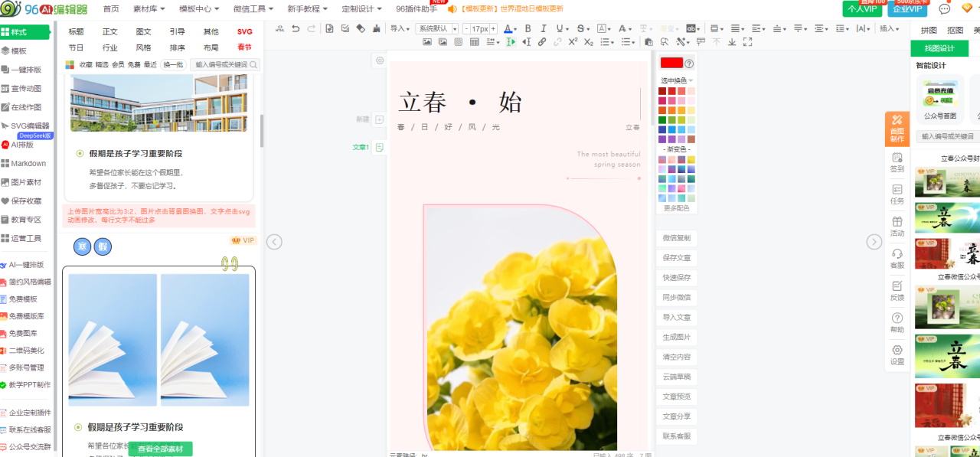This screenshot has height=457, width=980.
Task: Select the 会员 filter option
Action: [x=118, y=65]
